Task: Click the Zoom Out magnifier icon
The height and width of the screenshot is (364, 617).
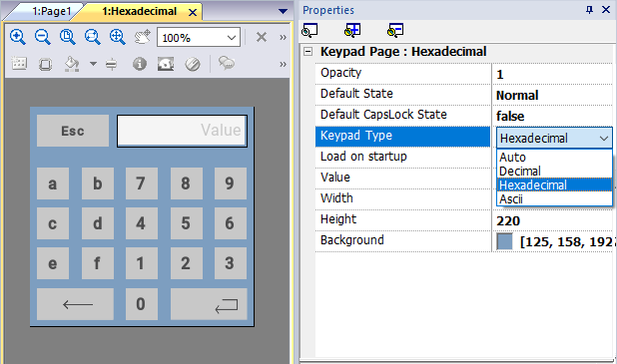Action: (43, 37)
